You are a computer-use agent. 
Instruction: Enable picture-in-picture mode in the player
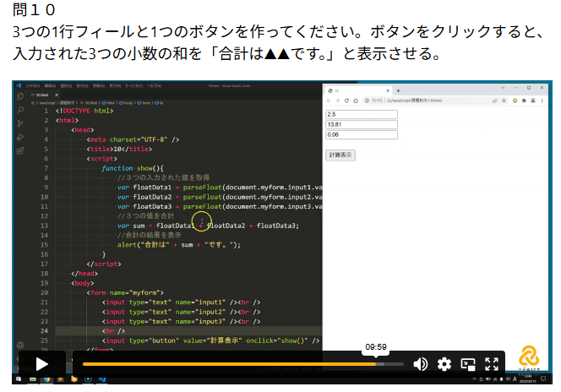pyautogui.click(x=467, y=364)
